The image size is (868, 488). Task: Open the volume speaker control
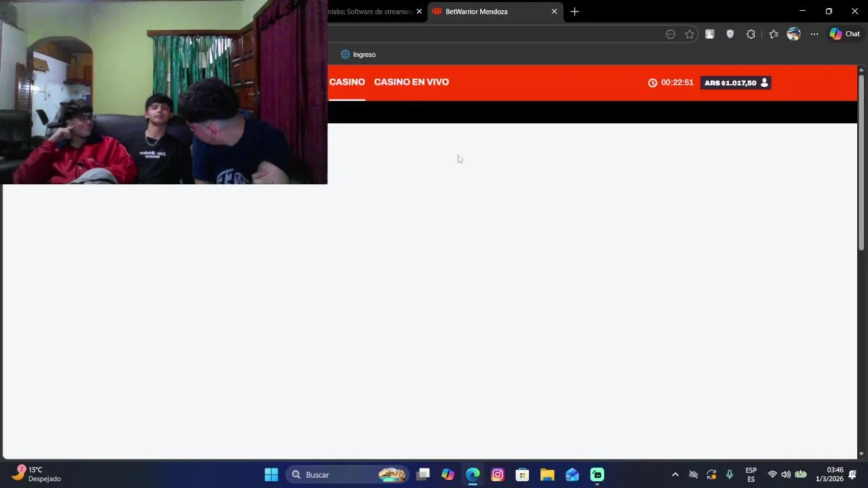[x=785, y=474]
